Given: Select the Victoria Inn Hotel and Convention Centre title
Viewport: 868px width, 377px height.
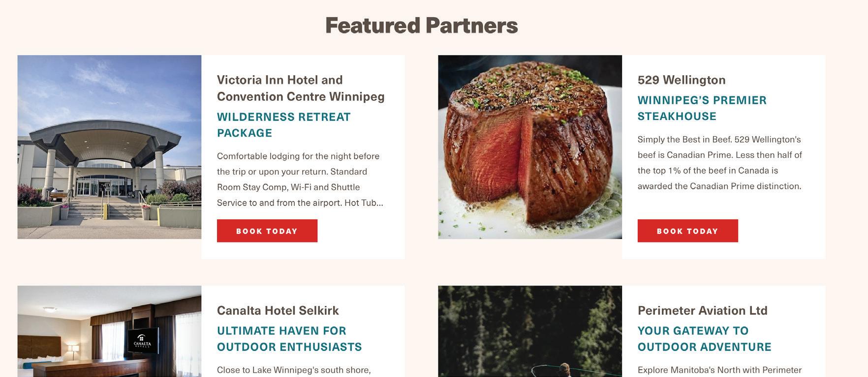Looking at the screenshot, I should [x=301, y=88].
